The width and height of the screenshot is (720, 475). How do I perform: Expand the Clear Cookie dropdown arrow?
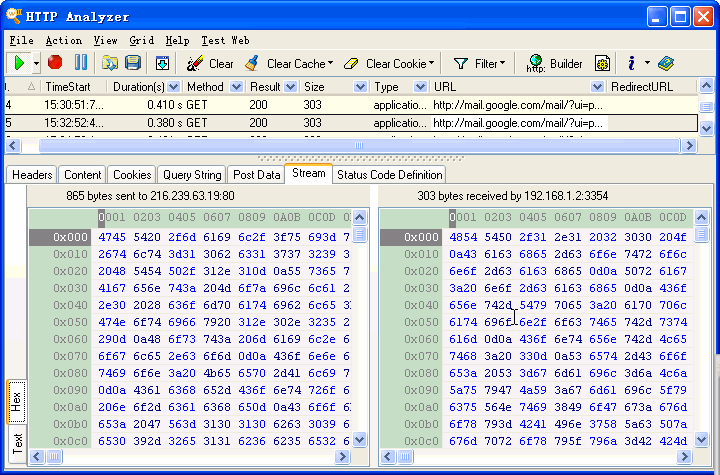[431, 63]
